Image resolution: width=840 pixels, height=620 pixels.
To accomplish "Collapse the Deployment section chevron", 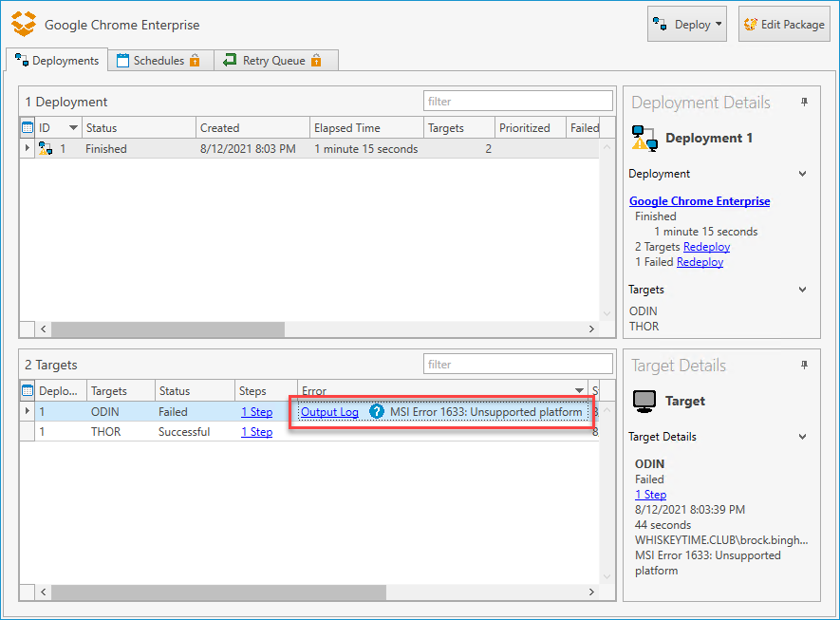I will [802, 174].
